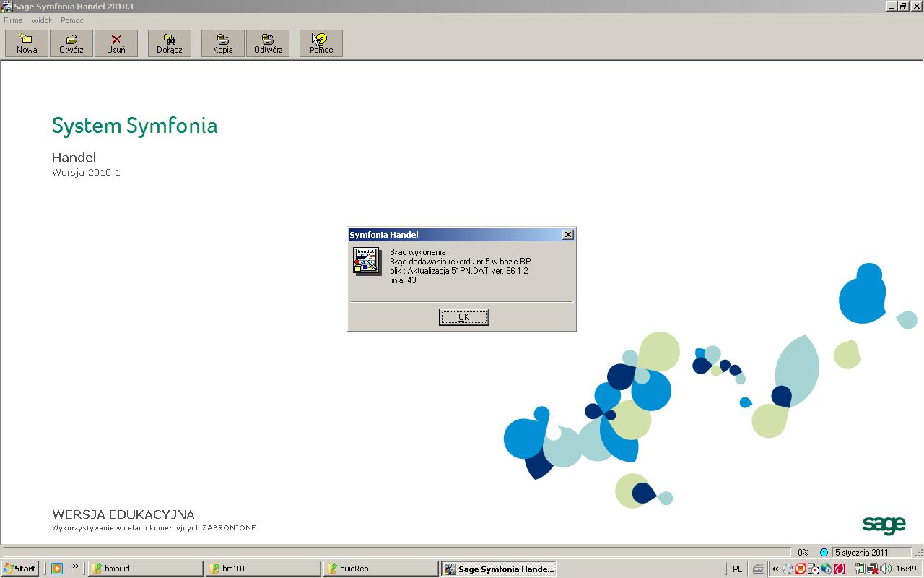
Task: Click the Odtwórz (restore) toolbar button
Action: point(268,43)
